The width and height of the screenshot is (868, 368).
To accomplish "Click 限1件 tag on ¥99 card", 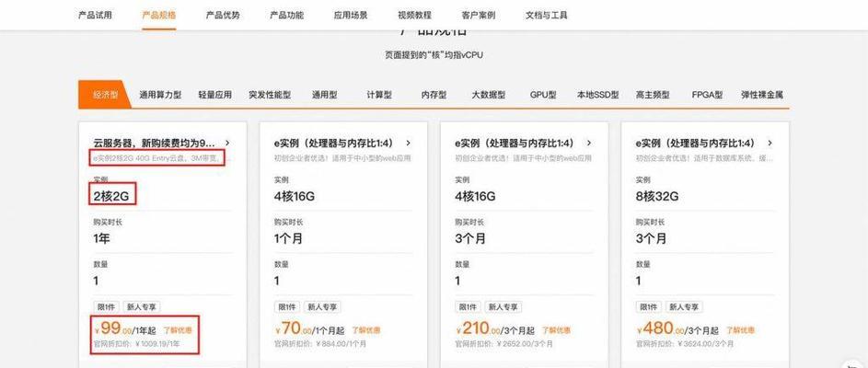I will point(106,306).
